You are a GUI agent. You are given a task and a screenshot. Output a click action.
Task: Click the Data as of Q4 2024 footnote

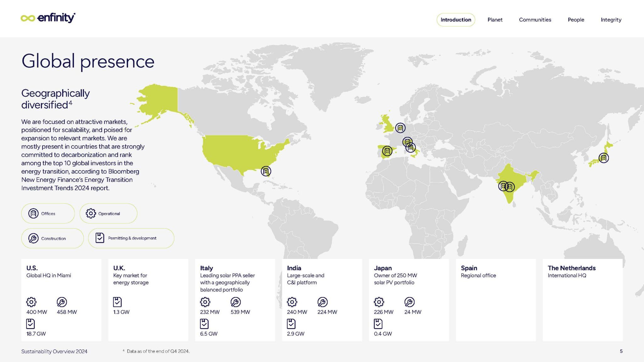156,351
